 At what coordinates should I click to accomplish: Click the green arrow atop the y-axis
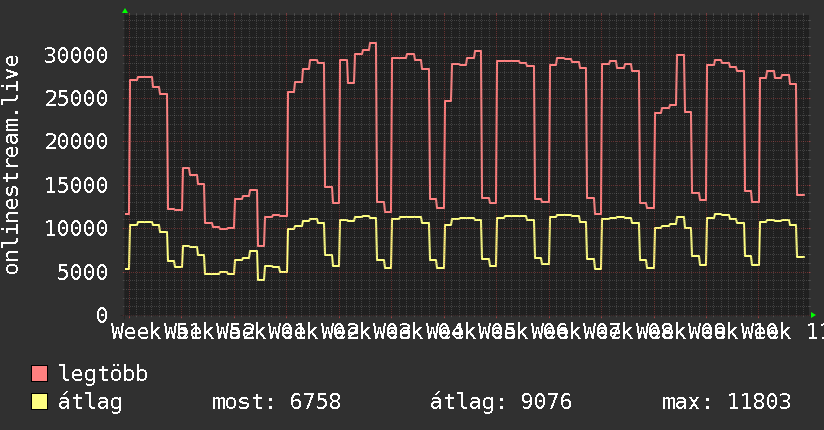tap(125, 11)
